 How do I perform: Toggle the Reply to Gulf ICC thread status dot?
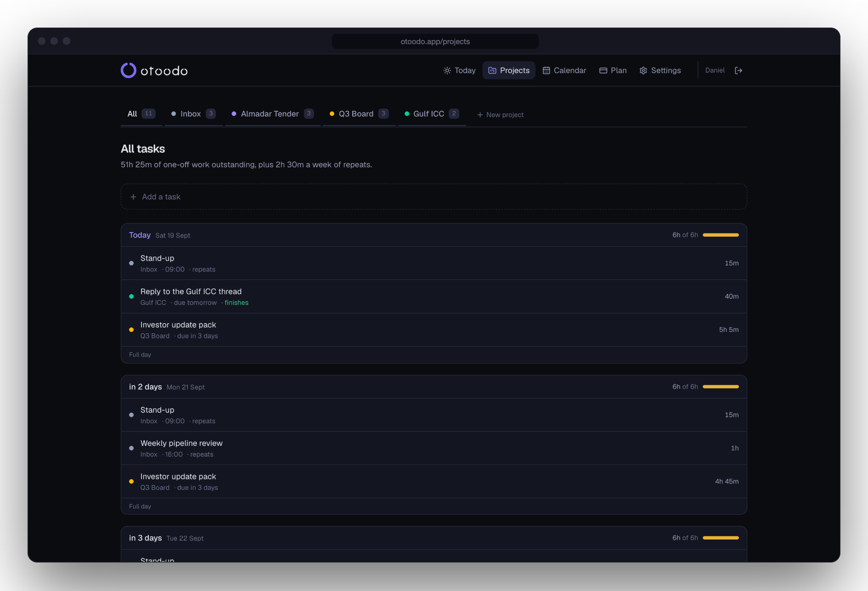pyautogui.click(x=131, y=296)
